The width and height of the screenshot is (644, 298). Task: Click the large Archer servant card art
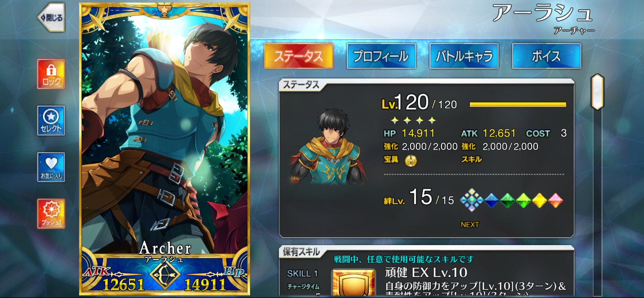click(165, 149)
